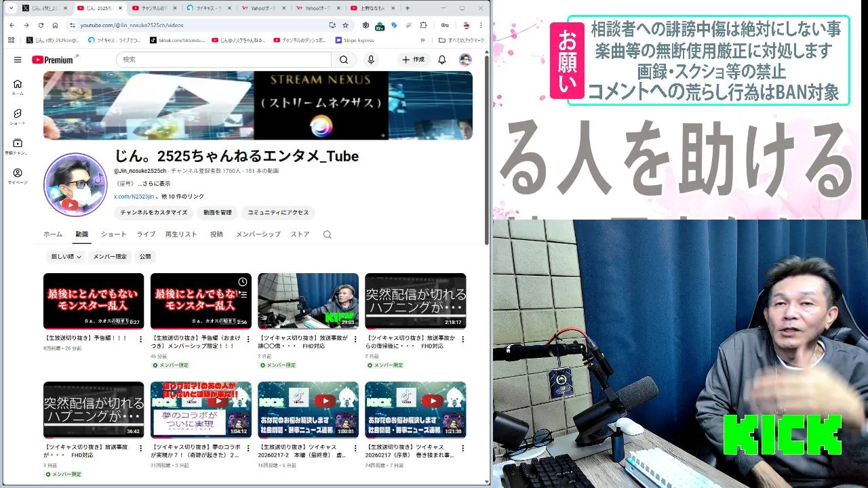
Task: Expand channel description with さらに表示
Action: (154, 184)
